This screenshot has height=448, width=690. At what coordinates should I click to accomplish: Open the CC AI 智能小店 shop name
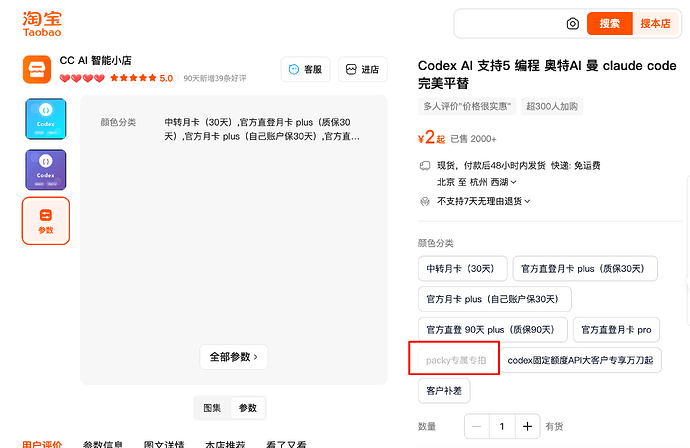pyautogui.click(x=95, y=60)
